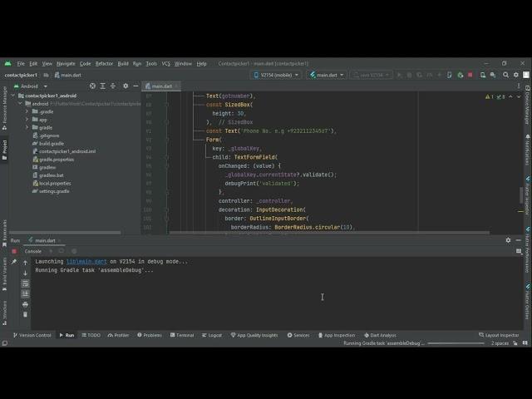This screenshot has height=399, width=532.
Task: Click down the stack trace arrow
Action: click(25, 273)
